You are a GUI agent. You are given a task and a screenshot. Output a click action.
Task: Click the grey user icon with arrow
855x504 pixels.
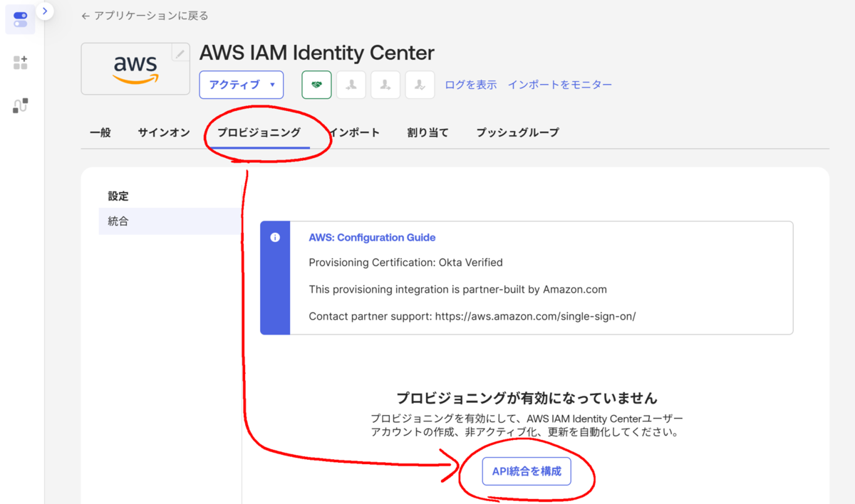(x=385, y=85)
